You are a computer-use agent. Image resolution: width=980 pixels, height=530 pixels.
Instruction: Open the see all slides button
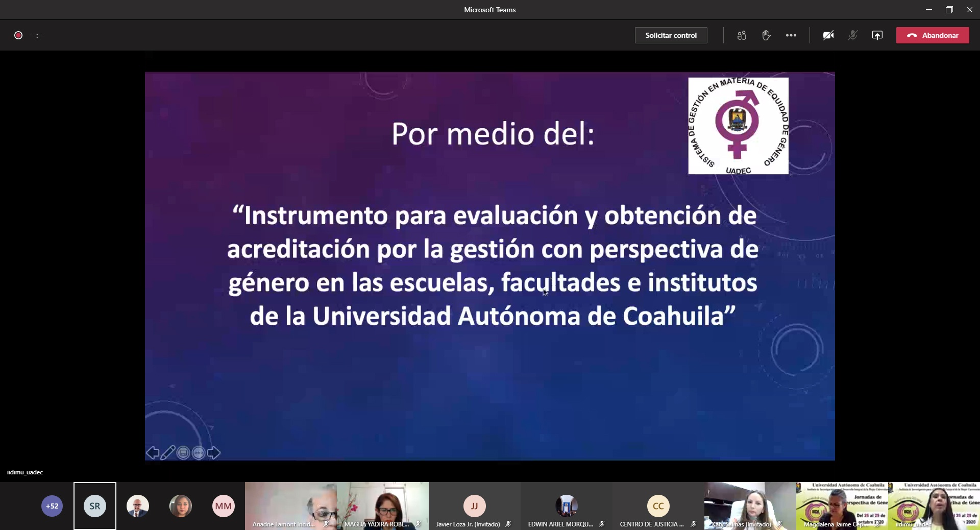[x=183, y=453]
